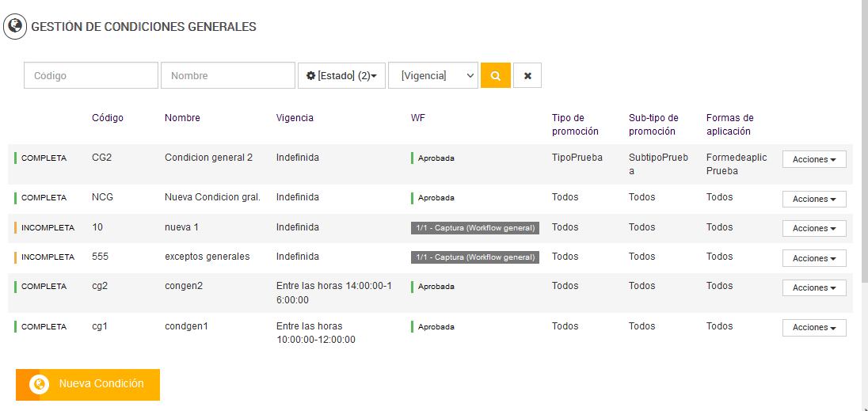Open Acciones menu for Condicion general 2
The image size is (868, 411).
tap(814, 159)
